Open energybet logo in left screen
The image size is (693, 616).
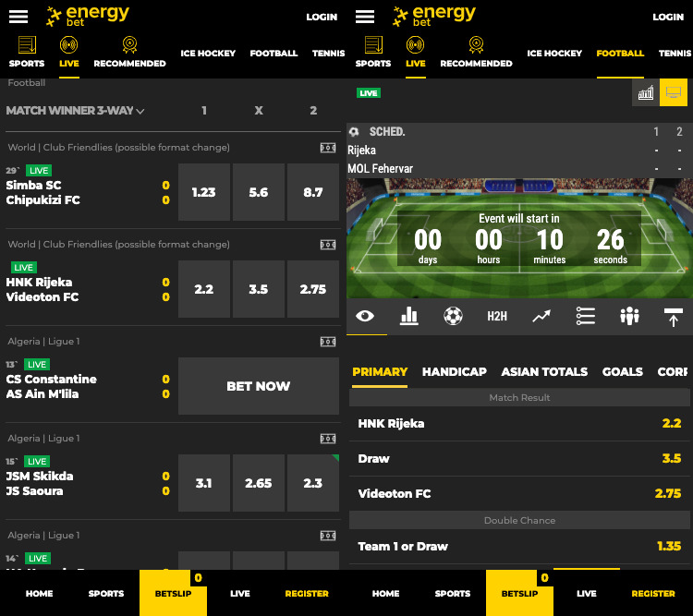pos(88,17)
